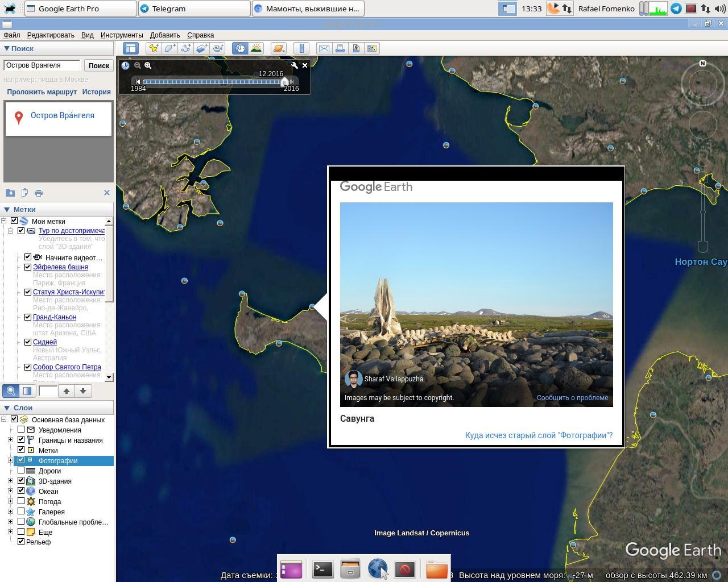Screen dimensions: 728x582
Task: Open the Добавить menu
Action: 165,35
